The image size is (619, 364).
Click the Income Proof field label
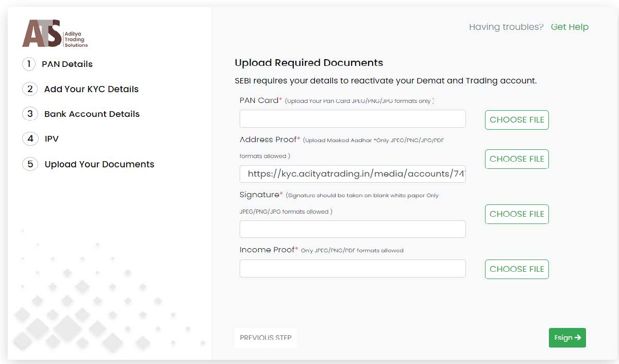[269, 250]
